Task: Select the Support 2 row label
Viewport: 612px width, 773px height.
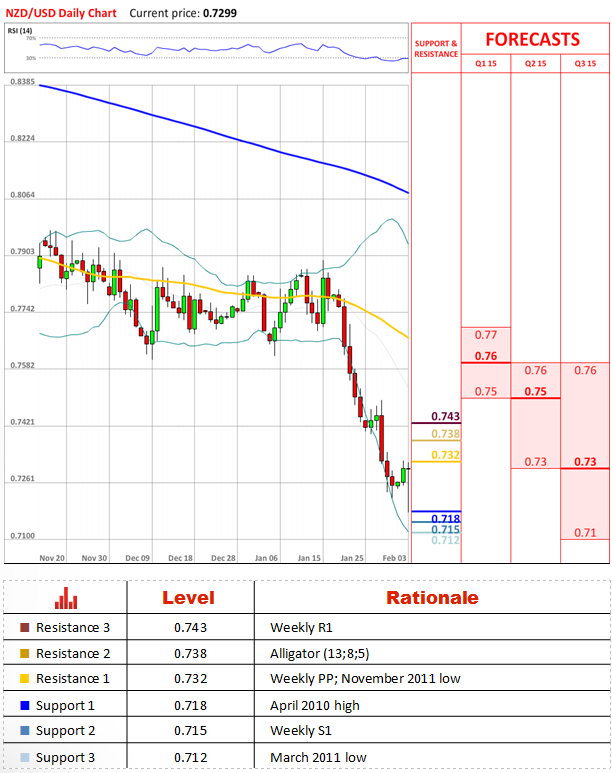Action: [66, 731]
